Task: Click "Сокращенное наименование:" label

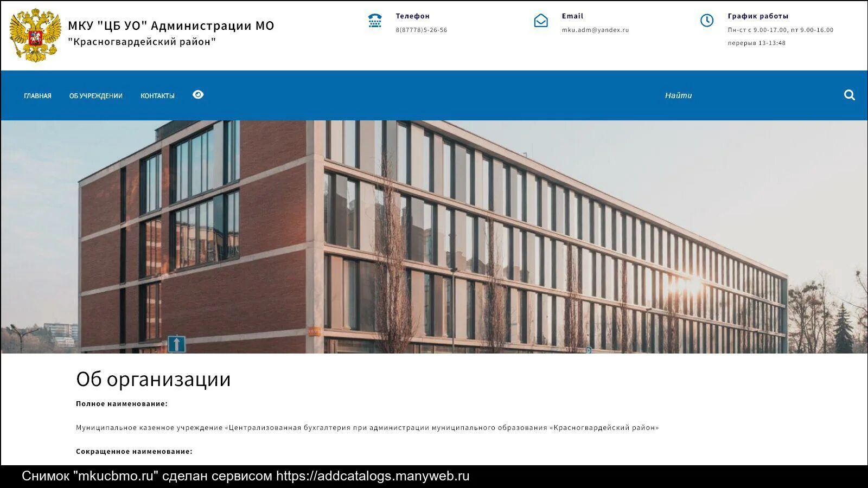Action: (x=135, y=452)
